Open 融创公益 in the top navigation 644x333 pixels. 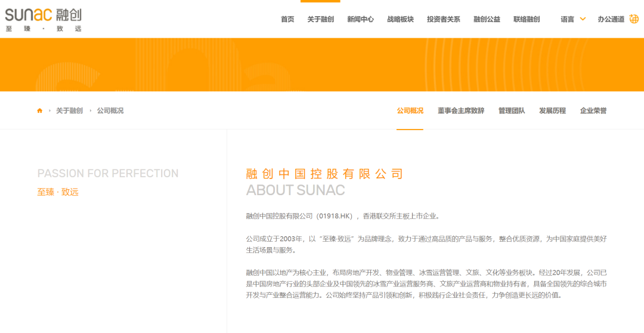pyautogui.click(x=487, y=19)
